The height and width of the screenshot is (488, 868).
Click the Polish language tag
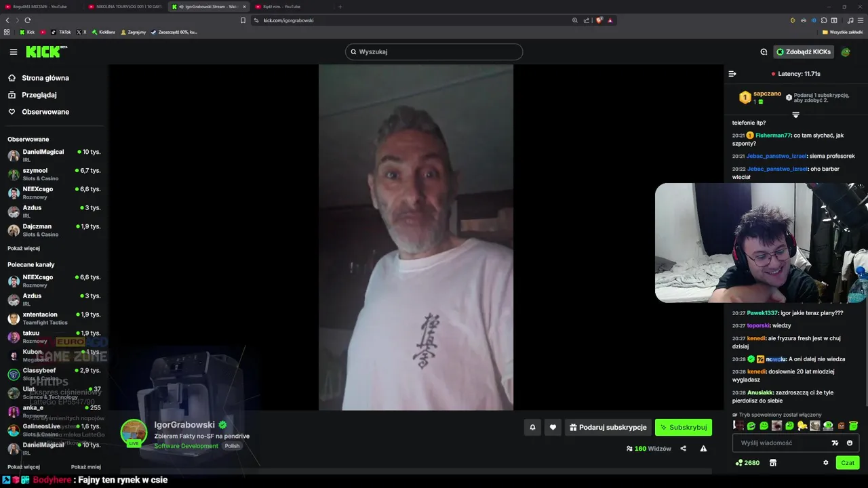(x=232, y=446)
